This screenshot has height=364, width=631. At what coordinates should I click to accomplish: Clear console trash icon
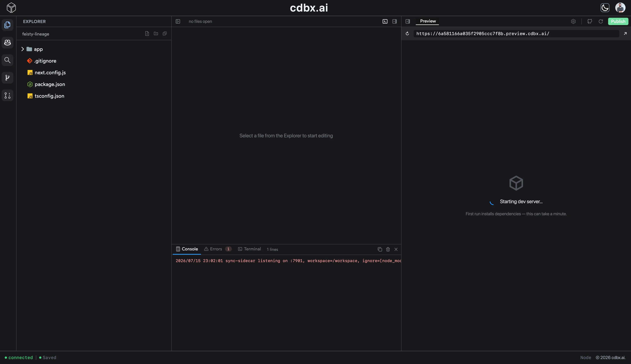(388, 249)
